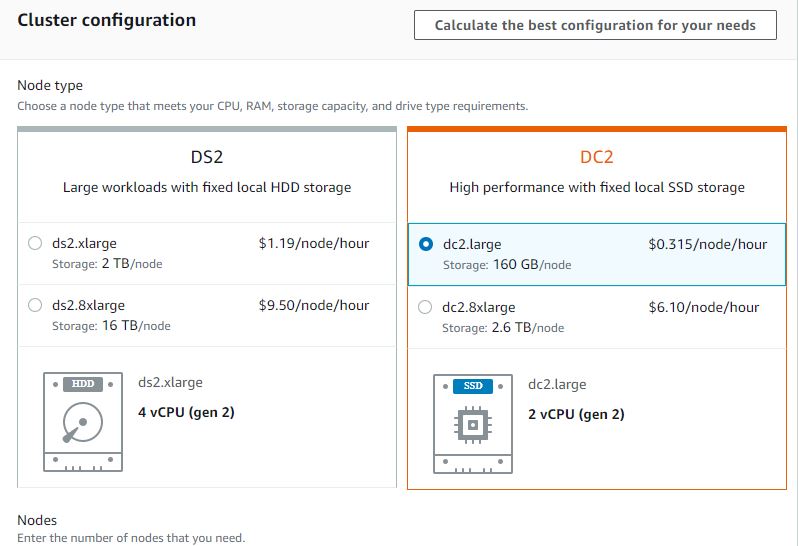Select the DC2 node type card heading

(596, 157)
